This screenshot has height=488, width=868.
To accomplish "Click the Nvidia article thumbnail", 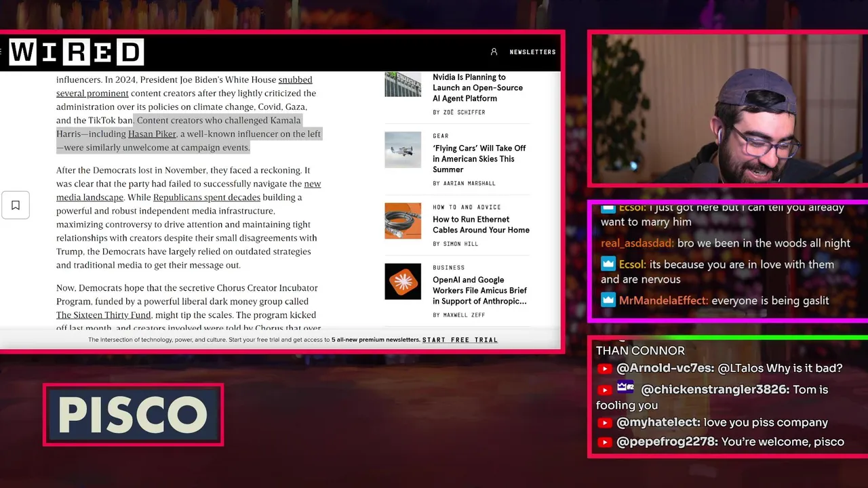I will pyautogui.click(x=403, y=84).
